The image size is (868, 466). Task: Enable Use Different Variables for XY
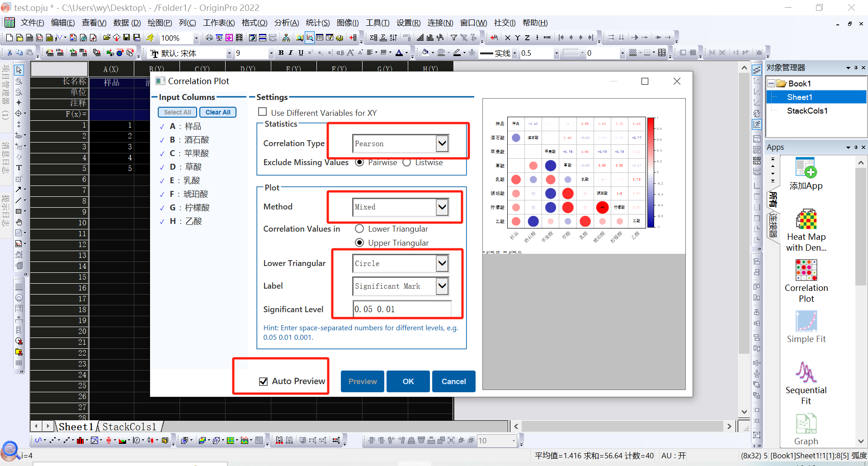click(262, 112)
